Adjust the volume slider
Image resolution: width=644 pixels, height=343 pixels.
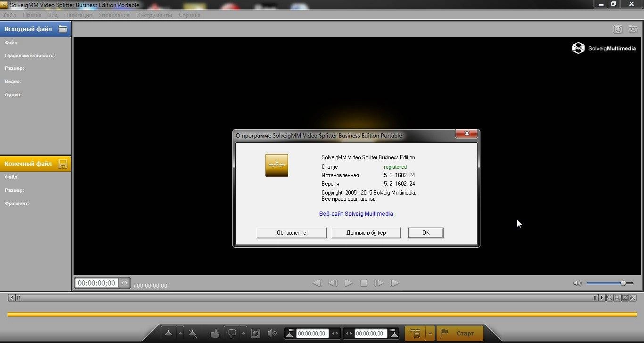click(610, 283)
